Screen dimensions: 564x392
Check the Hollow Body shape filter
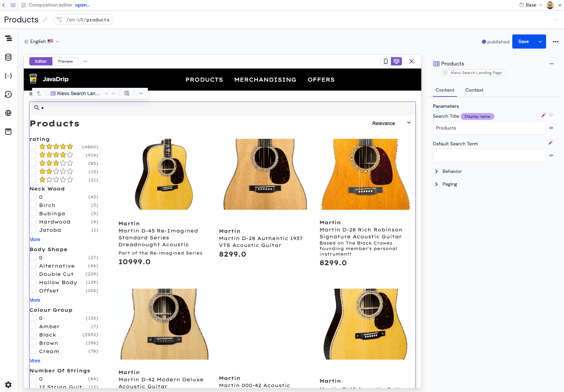[33, 282]
